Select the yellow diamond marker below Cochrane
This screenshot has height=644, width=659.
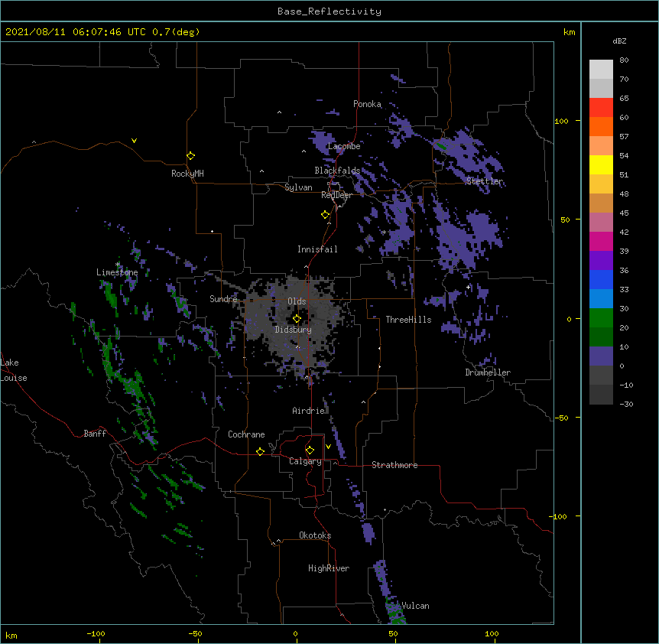click(x=260, y=451)
